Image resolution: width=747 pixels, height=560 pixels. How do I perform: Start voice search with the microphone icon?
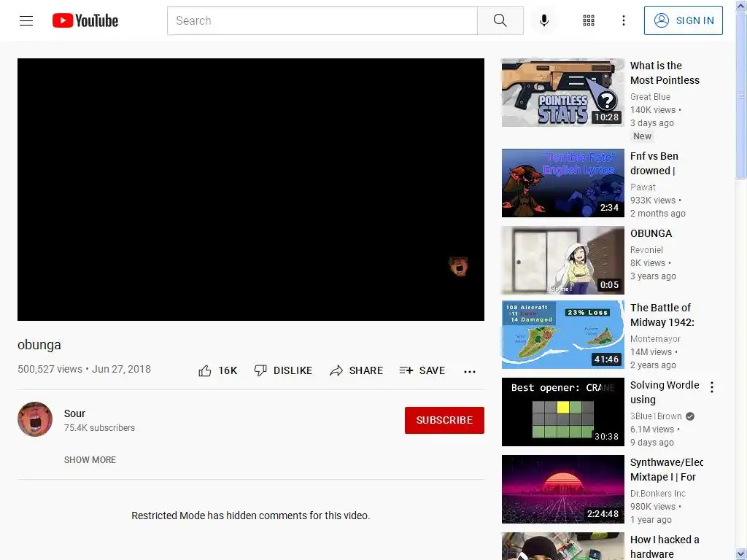tap(544, 20)
